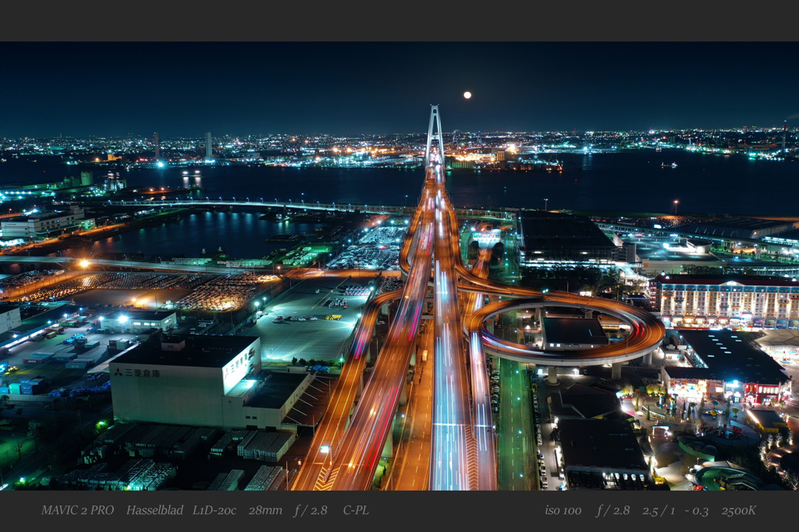The height and width of the screenshot is (532, 799).
Task: Select the 2.5 / 1 shutter speed text
Action: 660,510
